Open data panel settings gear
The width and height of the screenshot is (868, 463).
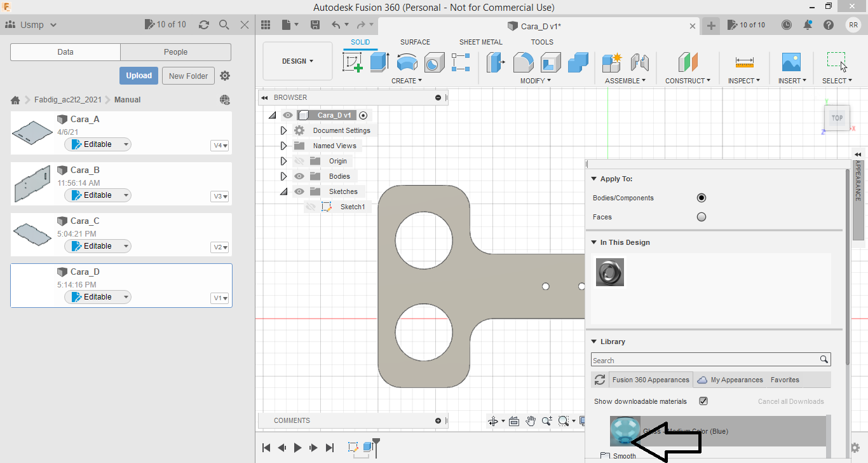click(225, 76)
